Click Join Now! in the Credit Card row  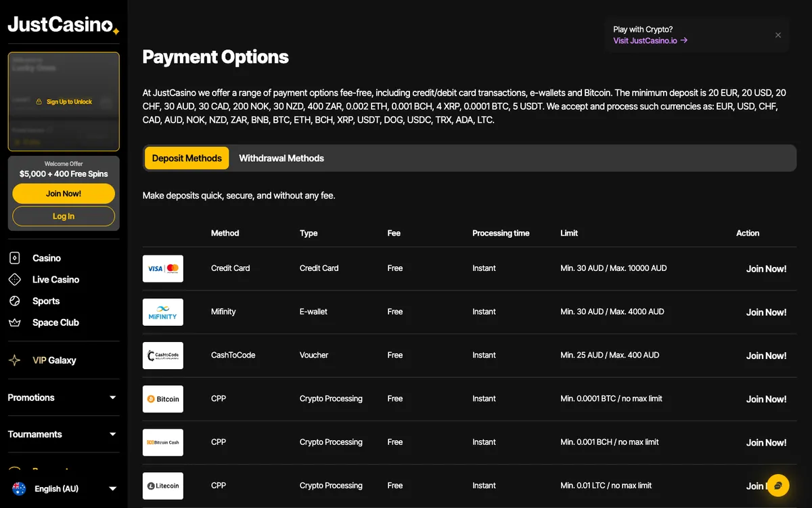point(766,269)
